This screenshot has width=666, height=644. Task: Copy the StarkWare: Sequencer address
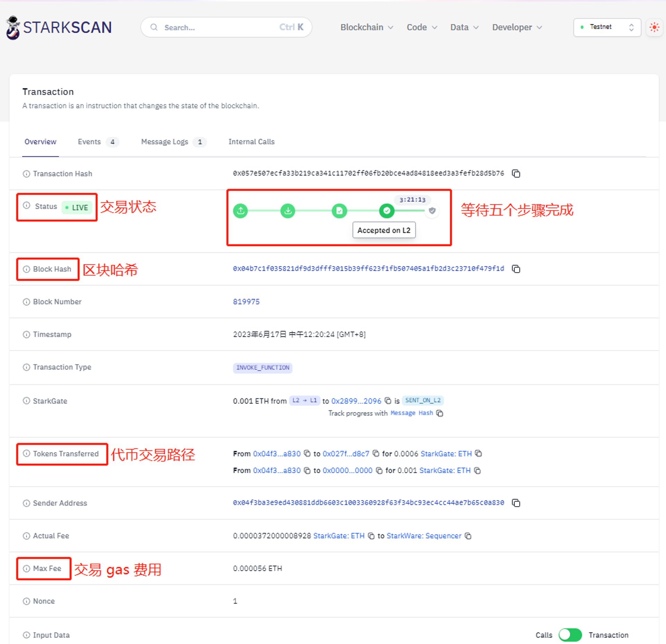pos(468,536)
